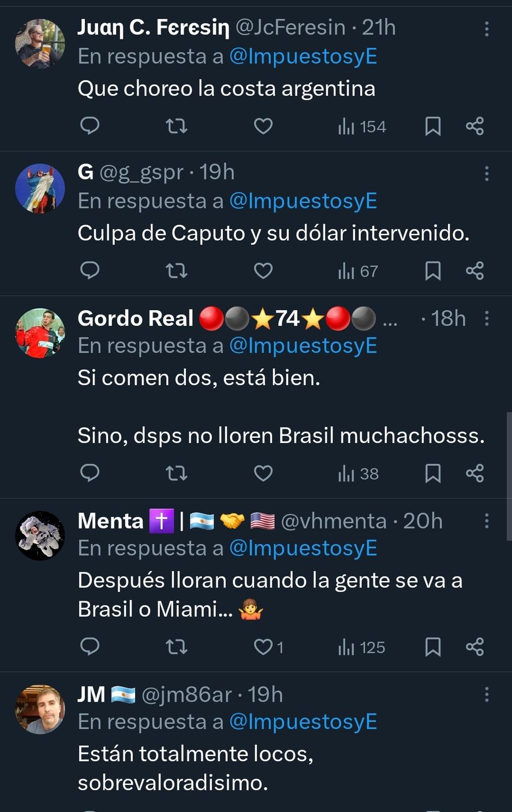Open more options for Juan C. Feresin's tweet
The width and height of the screenshot is (512, 812).
(487, 28)
